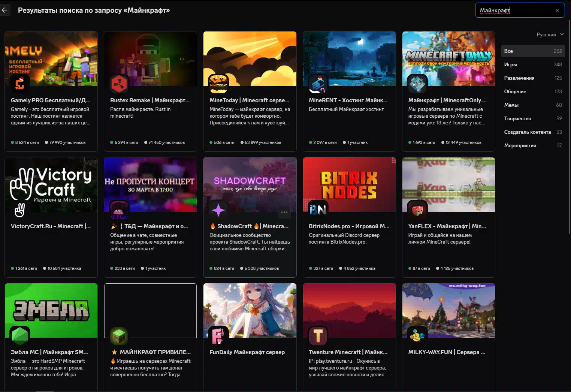Click the Эмбла MC green gem icon
571x392 pixels.
coord(20,336)
